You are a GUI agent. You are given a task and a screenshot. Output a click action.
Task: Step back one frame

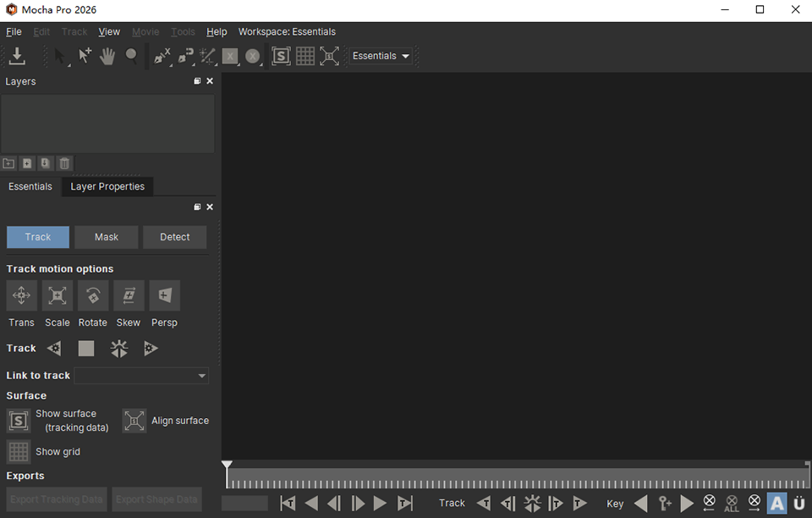[335, 503]
